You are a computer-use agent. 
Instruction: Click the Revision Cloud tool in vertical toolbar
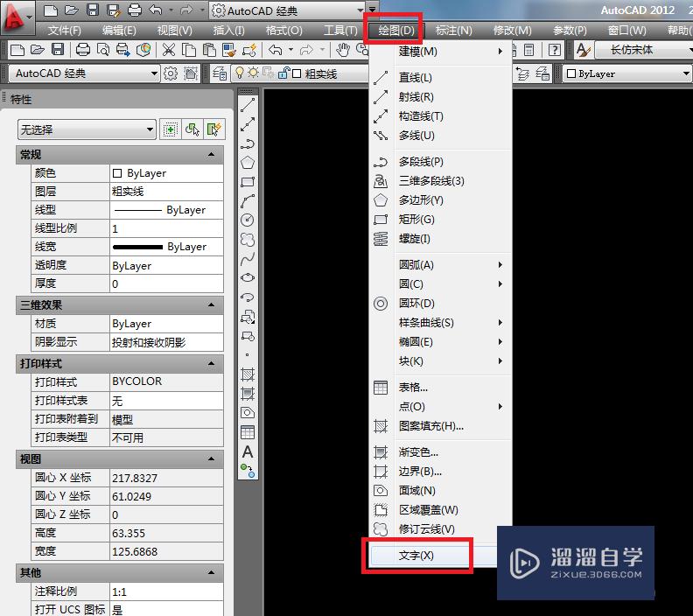click(x=248, y=239)
